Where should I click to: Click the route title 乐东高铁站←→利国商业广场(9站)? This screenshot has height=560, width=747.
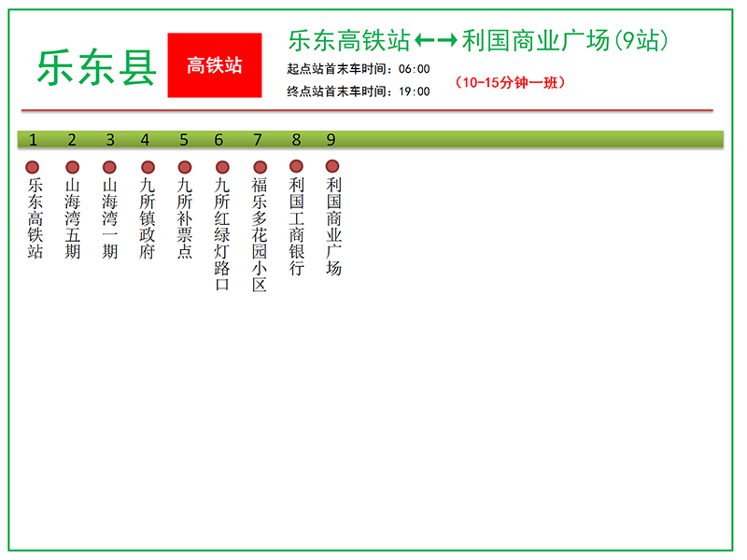(478, 40)
